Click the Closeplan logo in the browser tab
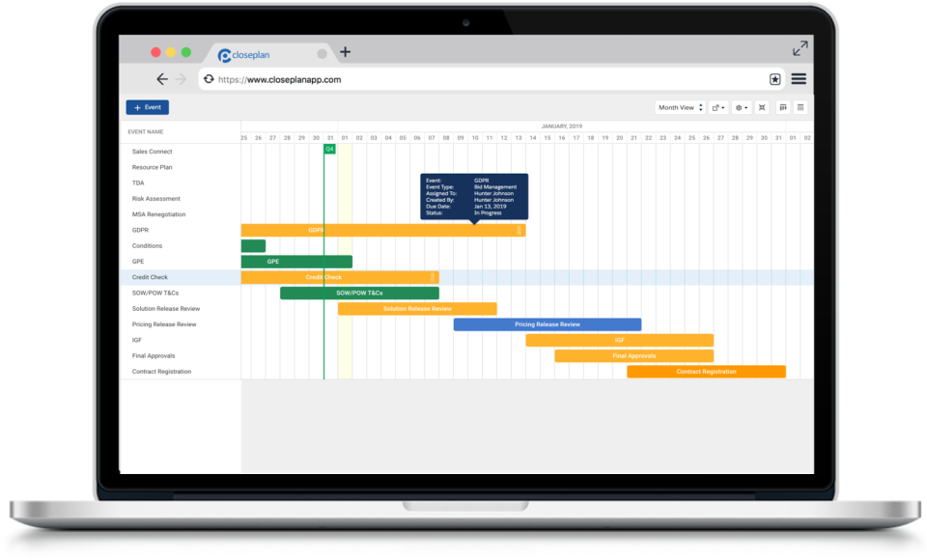This screenshot has width=927, height=560. click(x=224, y=54)
